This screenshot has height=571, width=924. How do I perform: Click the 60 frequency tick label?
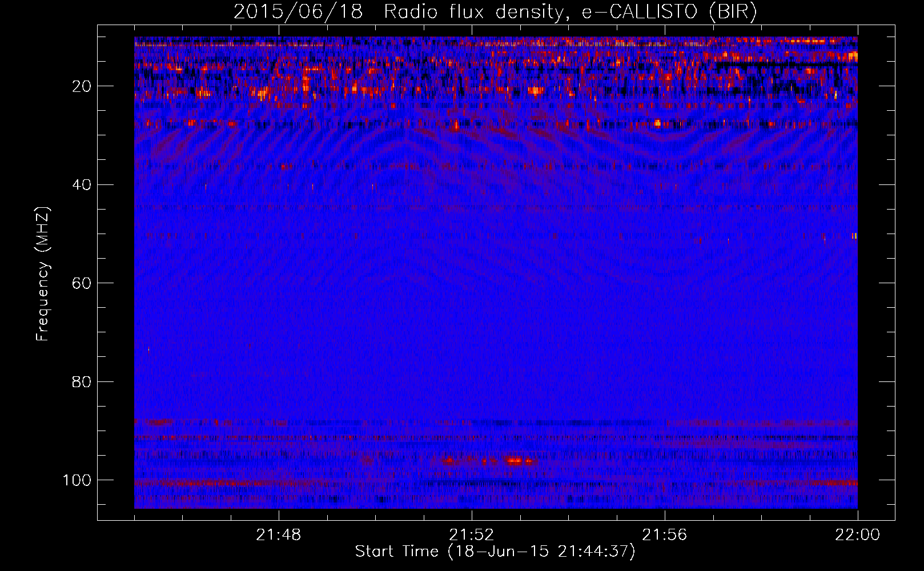(82, 283)
